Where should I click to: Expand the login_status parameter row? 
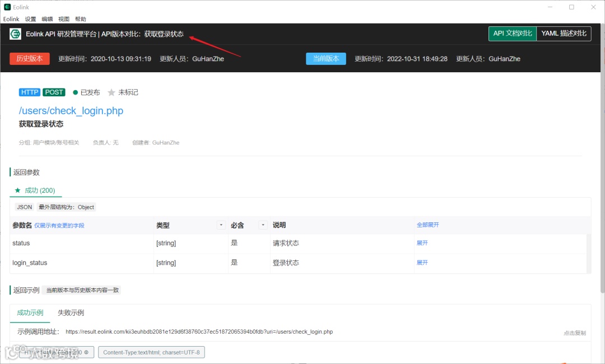[x=422, y=263]
